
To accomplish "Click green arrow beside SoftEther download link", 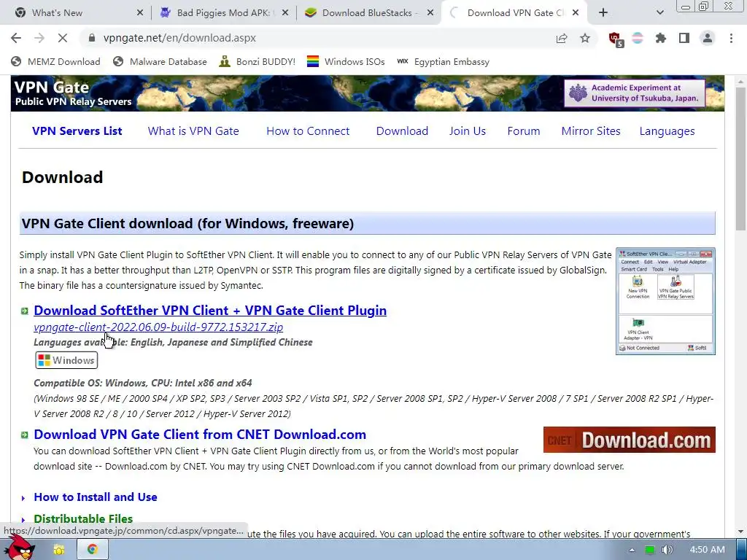I will pyautogui.click(x=24, y=311).
